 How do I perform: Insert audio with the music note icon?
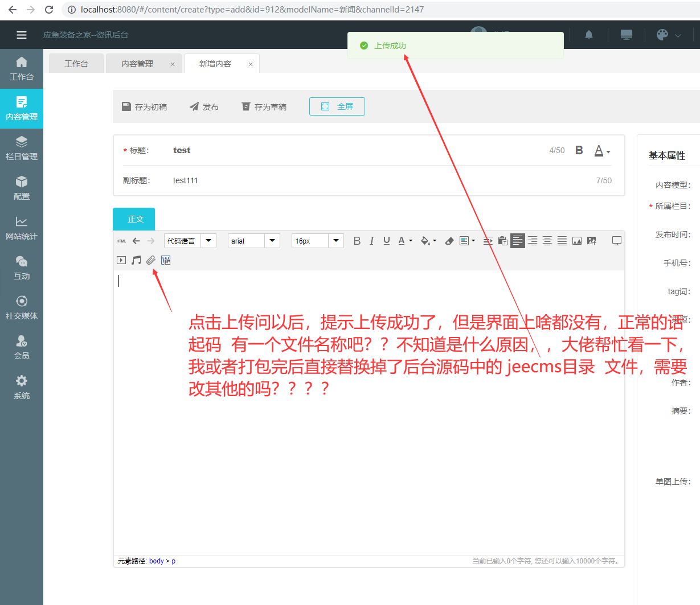tap(136, 260)
